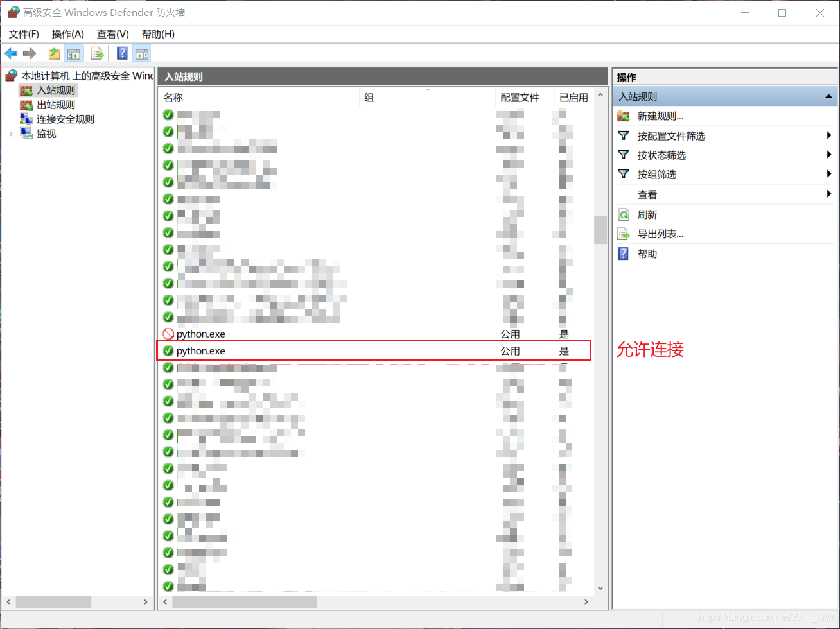Screen dimensions: 840x629
Task: Open 按配置文件筛选 submenu arrow
Action: click(829, 135)
